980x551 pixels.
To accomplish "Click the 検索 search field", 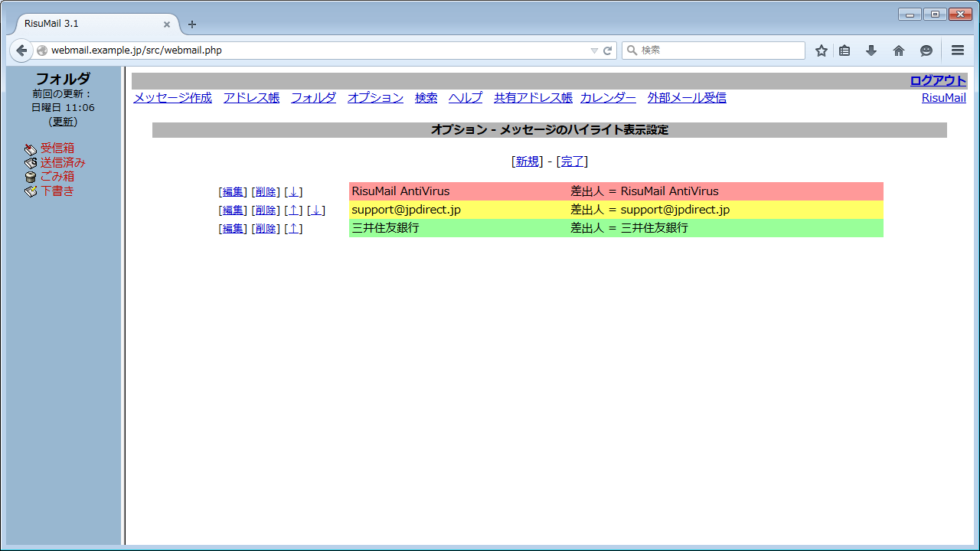I will [x=714, y=51].
